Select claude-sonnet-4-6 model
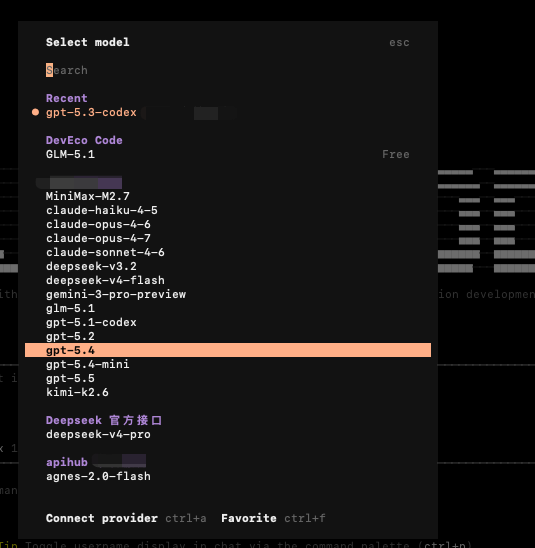Screen dimensions: 535x548 click(105, 252)
